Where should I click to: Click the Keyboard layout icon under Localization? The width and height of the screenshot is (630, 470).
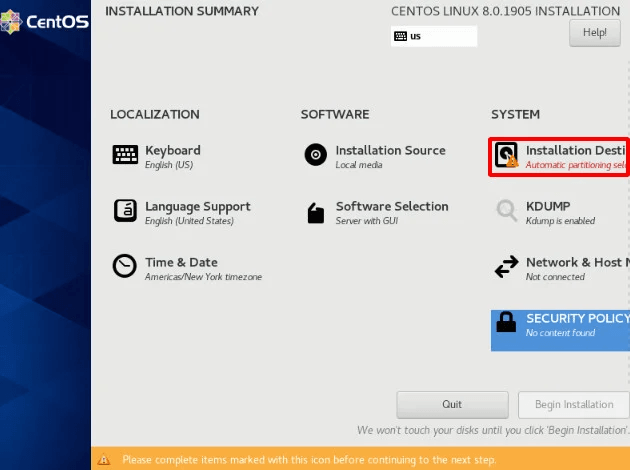click(125, 155)
